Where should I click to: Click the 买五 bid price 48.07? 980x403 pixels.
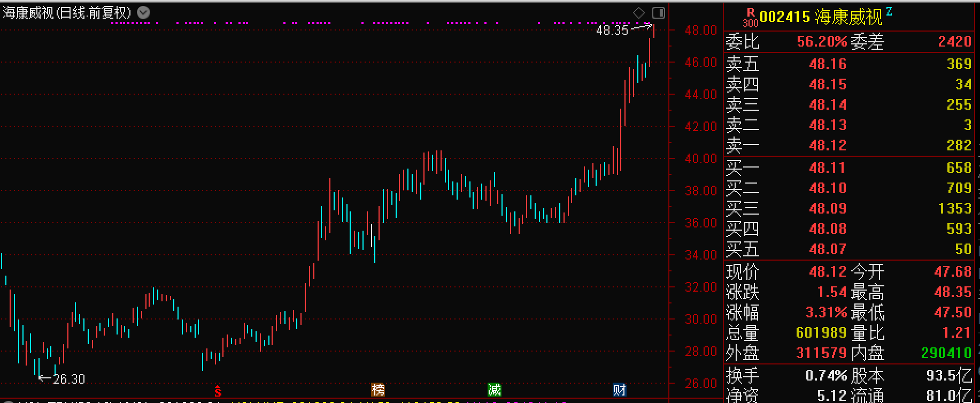pos(827,249)
